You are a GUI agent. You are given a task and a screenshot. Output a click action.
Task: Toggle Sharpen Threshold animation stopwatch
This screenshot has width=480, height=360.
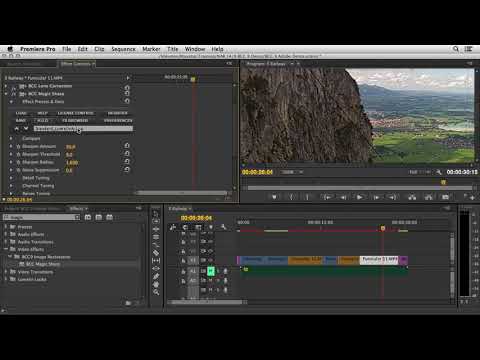point(19,154)
